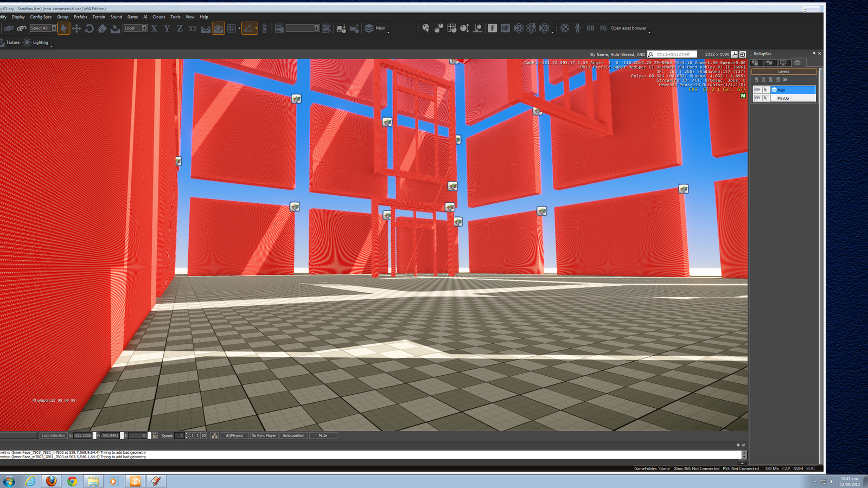Click the F toolbar button
The image size is (868, 488).
(493, 28)
